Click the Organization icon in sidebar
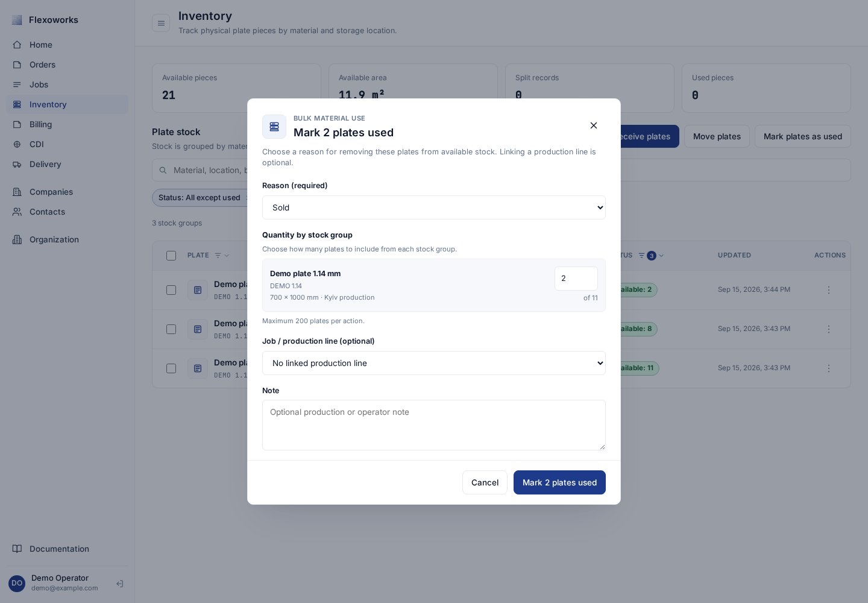868x603 pixels. click(17, 239)
